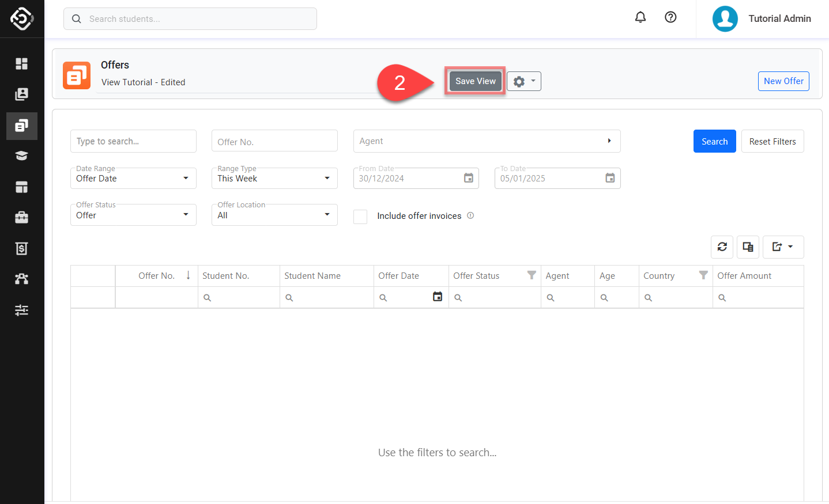The image size is (829, 504).
Task: Click the invoice dollar sidebar icon
Action: tap(22, 248)
